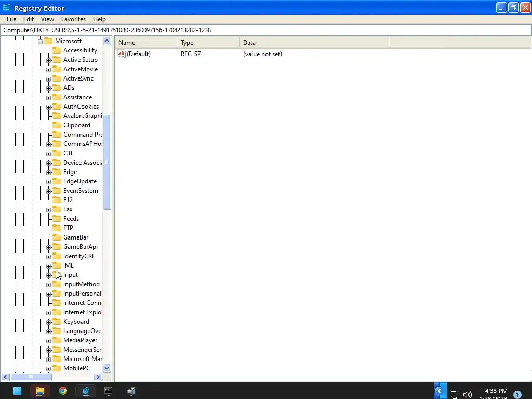
Task: Expand the Assistance key
Action: (x=48, y=98)
